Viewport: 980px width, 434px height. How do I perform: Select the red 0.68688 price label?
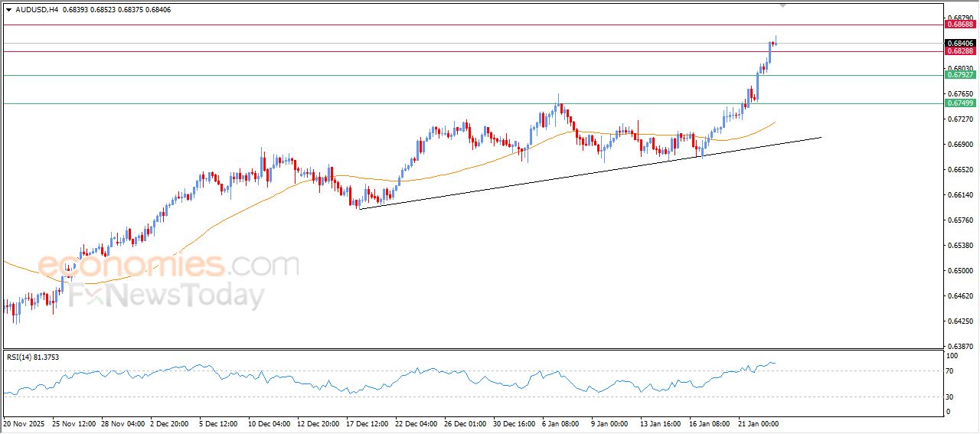pos(960,24)
